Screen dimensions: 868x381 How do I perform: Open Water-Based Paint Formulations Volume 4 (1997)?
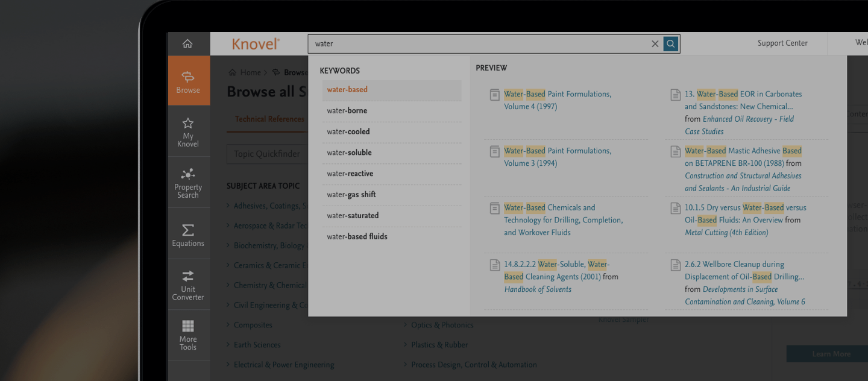click(558, 100)
